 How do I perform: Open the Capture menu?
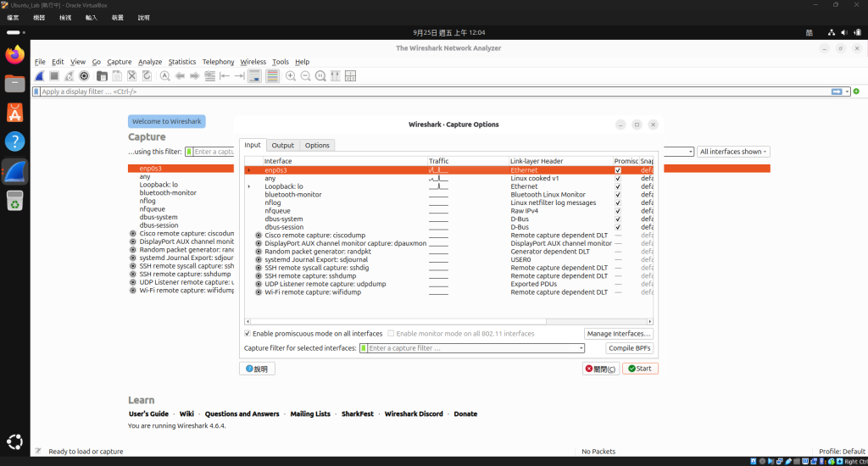[x=119, y=62]
